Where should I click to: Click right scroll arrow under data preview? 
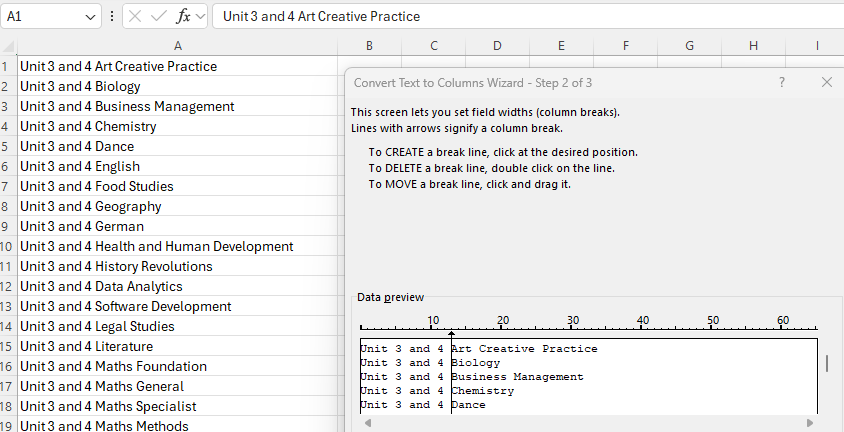tap(809, 423)
